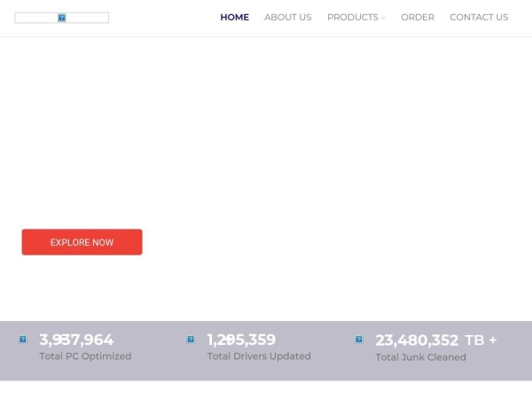Click the icon beside Total PC Optimized
Image resolution: width=532 pixels, height=399 pixels.
click(x=23, y=340)
